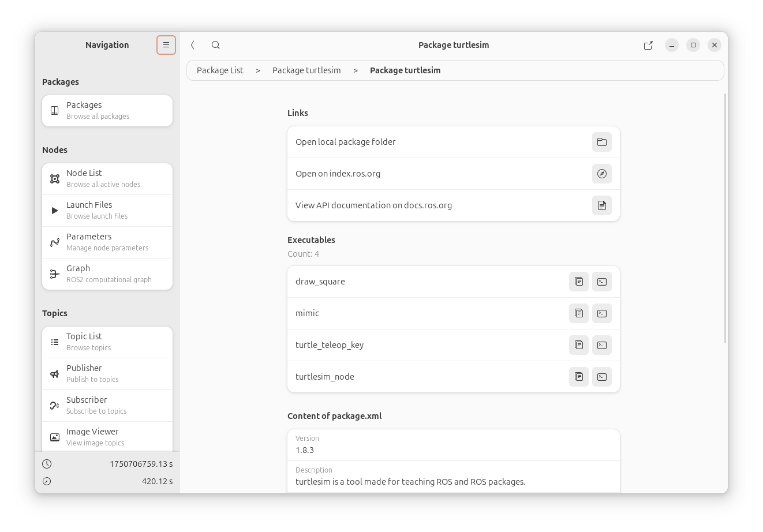Click the Parameters icon
The height and width of the screenshot is (532, 763).
click(x=55, y=242)
